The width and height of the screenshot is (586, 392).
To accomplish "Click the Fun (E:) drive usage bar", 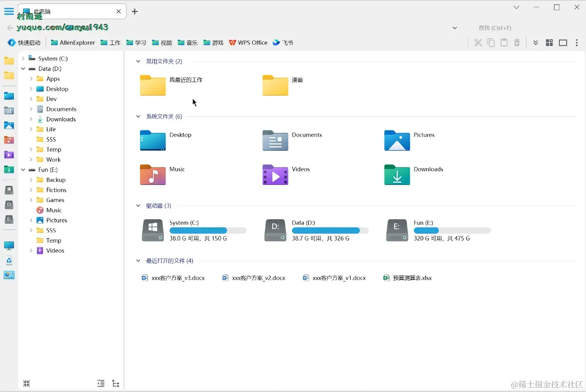I will (452, 231).
